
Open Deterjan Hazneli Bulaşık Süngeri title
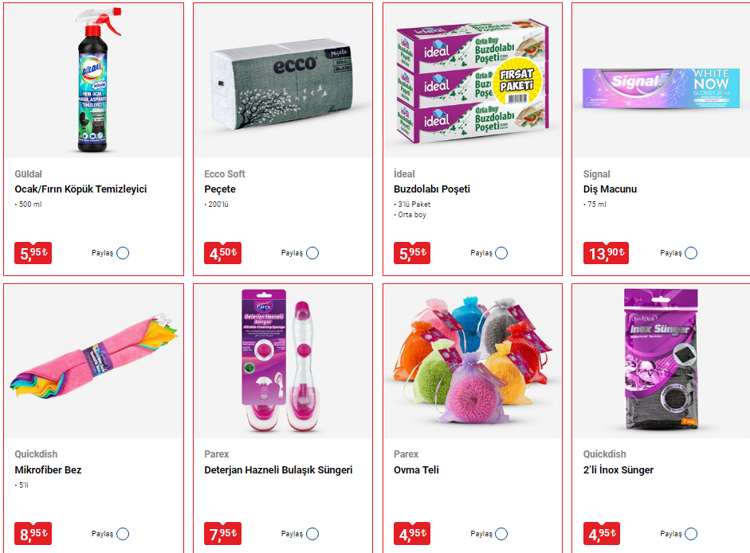coord(278,470)
